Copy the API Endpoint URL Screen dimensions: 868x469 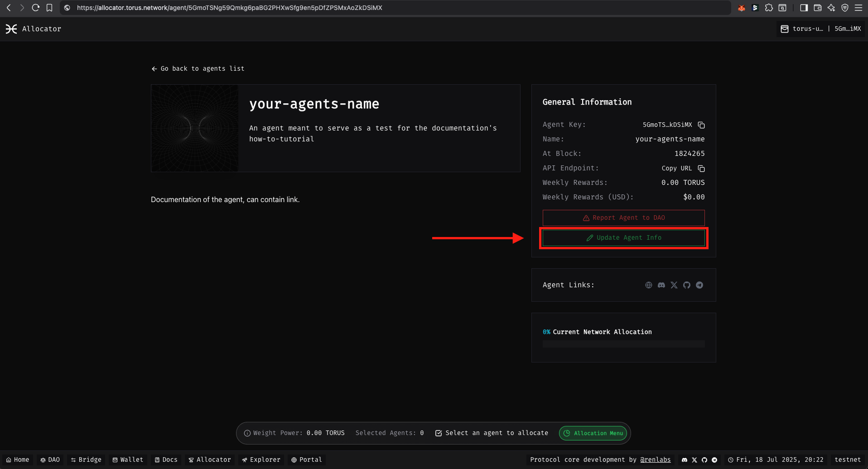click(x=701, y=168)
